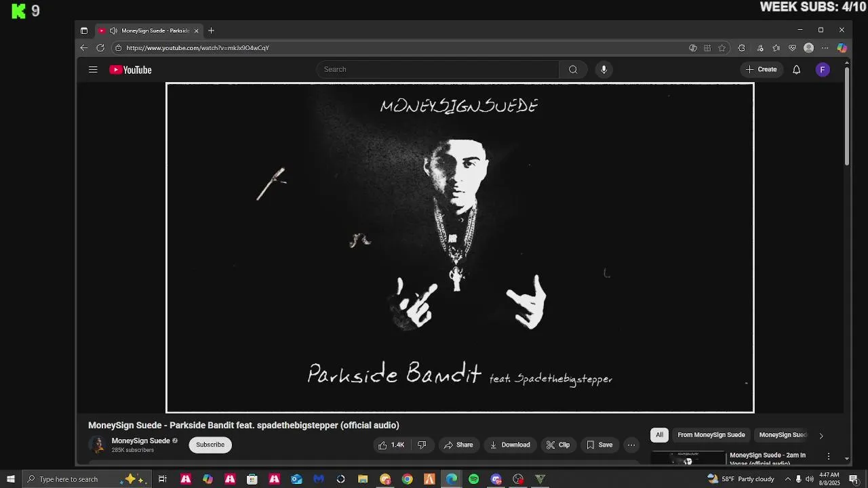The width and height of the screenshot is (868, 488).
Task: Click the browser address bar URL
Action: 197,48
